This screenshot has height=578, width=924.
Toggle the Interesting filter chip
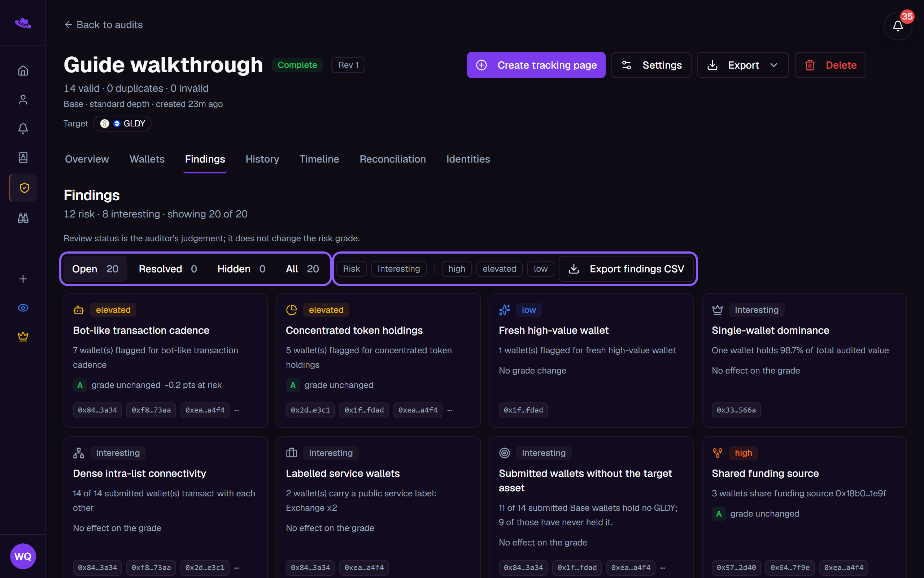[398, 269]
